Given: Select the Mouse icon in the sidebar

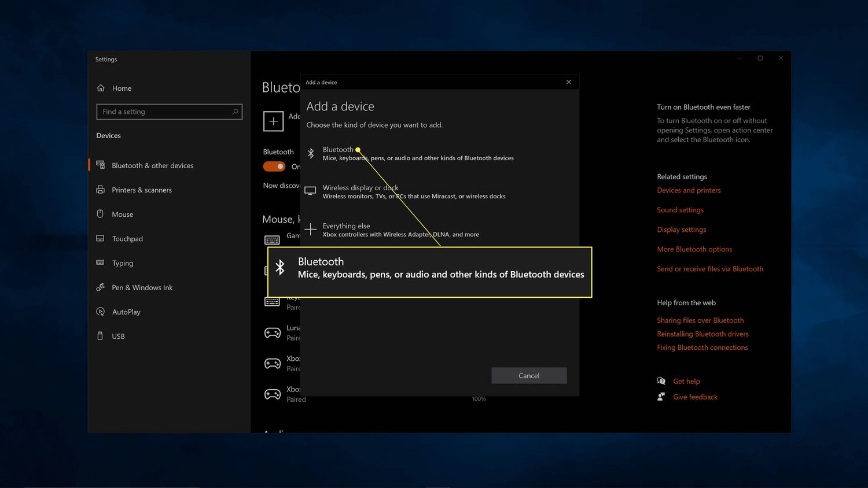Looking at the screenshot, I should click(100, 214).
